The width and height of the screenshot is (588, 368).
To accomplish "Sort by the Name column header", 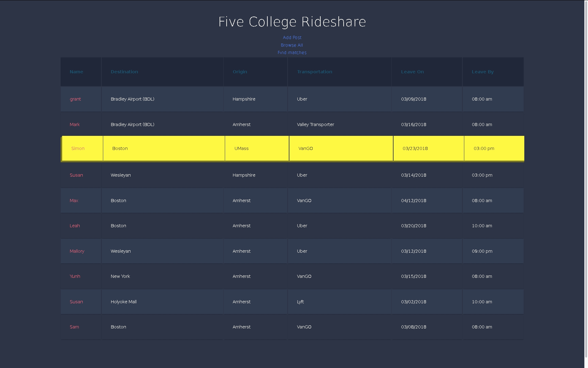I will tap(77, 71).
